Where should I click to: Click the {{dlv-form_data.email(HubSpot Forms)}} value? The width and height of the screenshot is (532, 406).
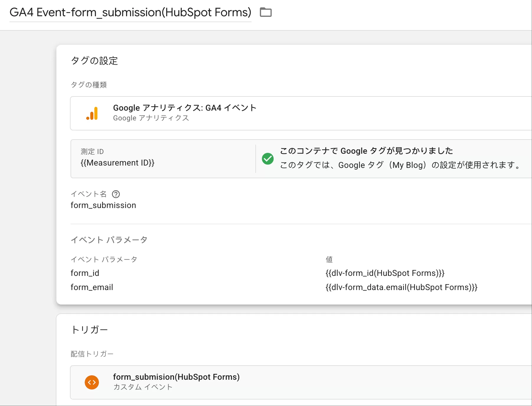pos(402,287)
